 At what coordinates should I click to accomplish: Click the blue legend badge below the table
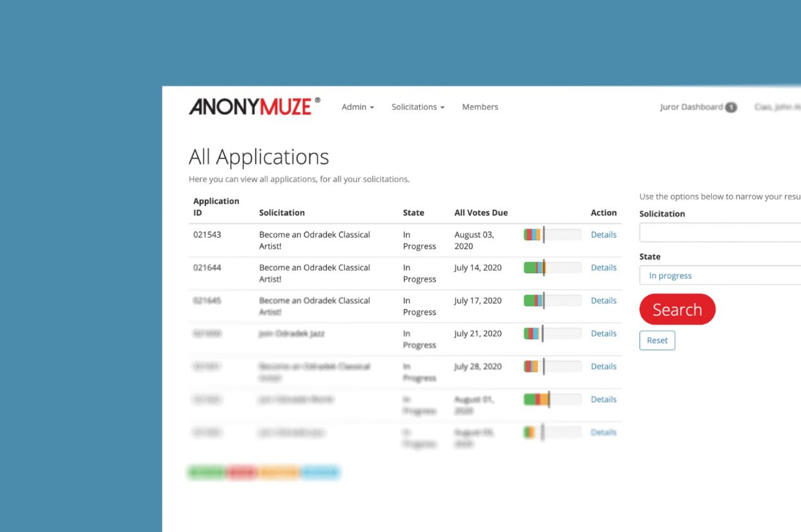(x=320, y=473)
